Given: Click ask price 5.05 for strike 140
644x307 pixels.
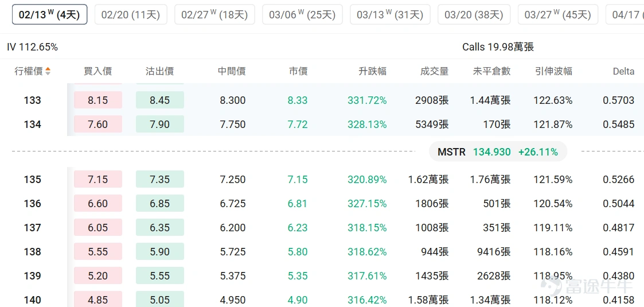Looking at the screenshot, I should [160, 300].
